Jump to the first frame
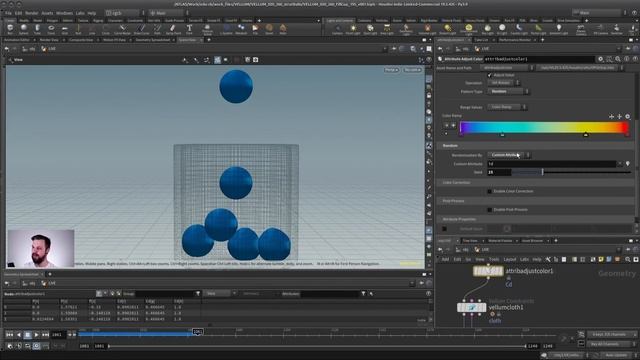 [x=9, y=335]
